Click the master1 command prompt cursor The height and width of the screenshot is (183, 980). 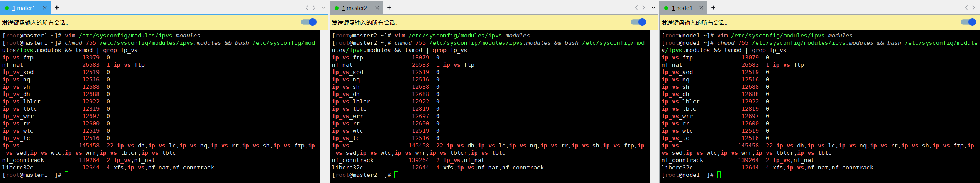(67, 175)
